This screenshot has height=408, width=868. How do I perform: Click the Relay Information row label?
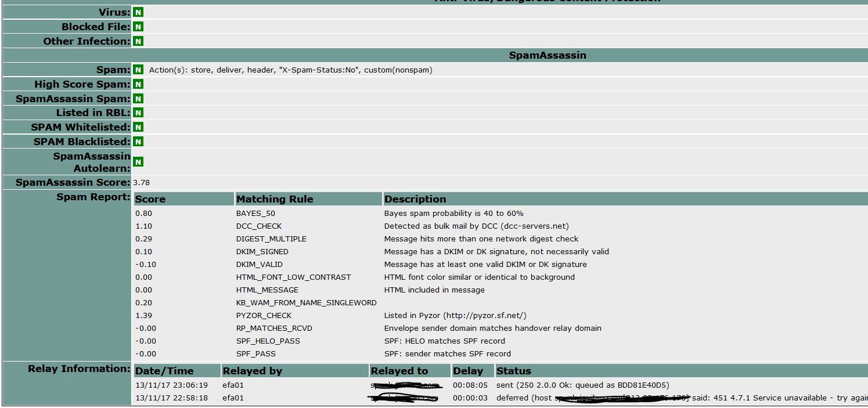79,369
